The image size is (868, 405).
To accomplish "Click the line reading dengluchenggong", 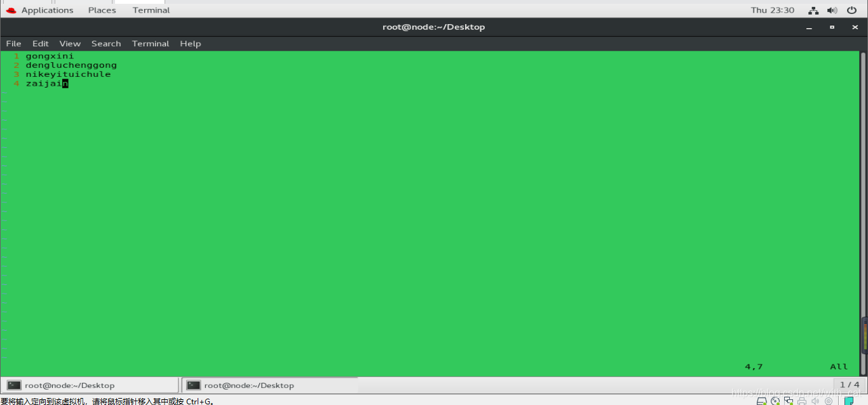I will [71, 65].
